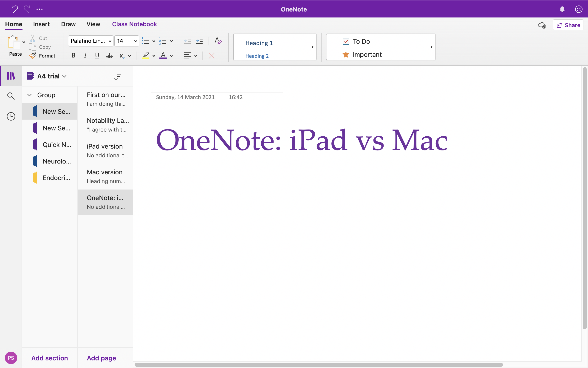Click the paragraph alignment icon

pos(187,55)
